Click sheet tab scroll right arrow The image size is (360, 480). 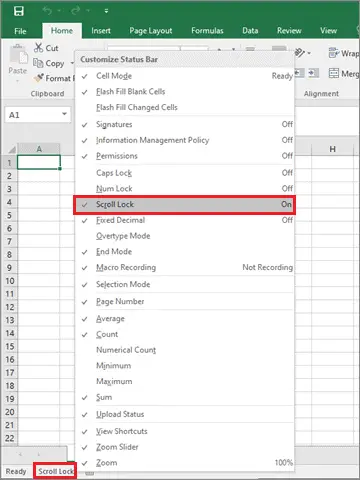coord(38,454)
